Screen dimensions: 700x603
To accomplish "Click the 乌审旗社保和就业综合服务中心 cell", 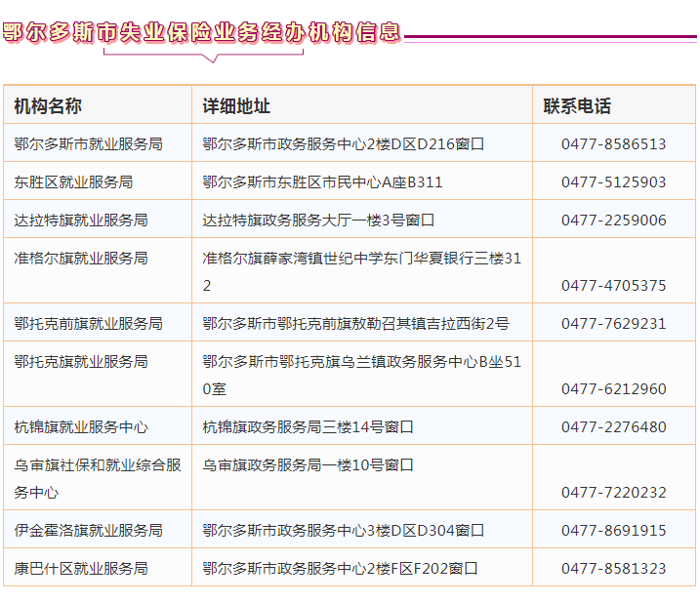I will point(98,478).
